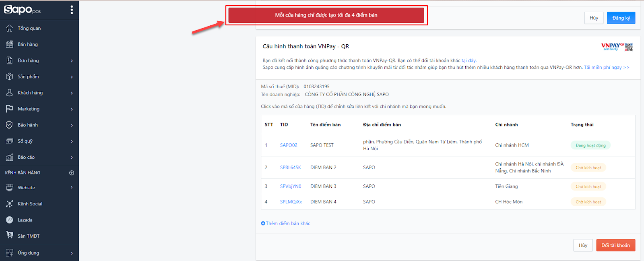Click Hủy next to Đăng ký
644x261 pixels.
click(594, 18)
